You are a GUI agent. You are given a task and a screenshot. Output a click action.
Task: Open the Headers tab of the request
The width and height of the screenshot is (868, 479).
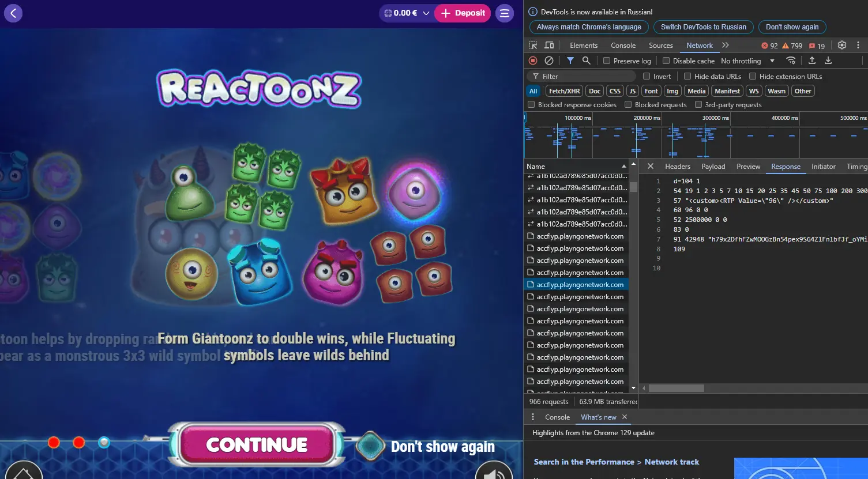point(678,166)
